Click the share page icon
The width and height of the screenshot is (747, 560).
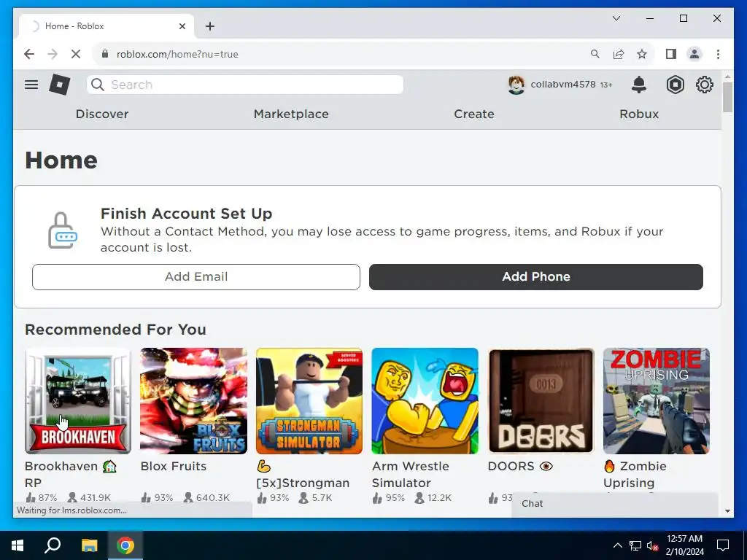[619, 54]
